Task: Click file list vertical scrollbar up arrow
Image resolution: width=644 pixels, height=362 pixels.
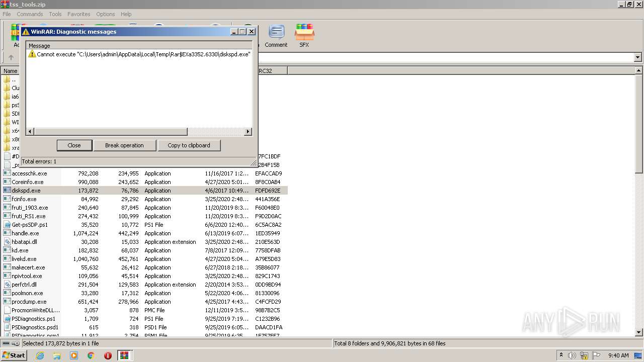Action: [639, 71]
